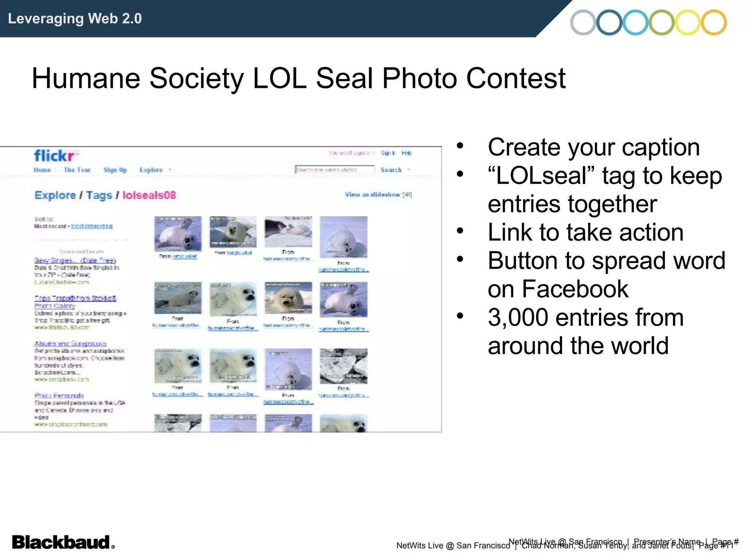
Task: Open second top-row thumbnail of front-facing seal
Action: pyautogui.click(x=233, y=232)
